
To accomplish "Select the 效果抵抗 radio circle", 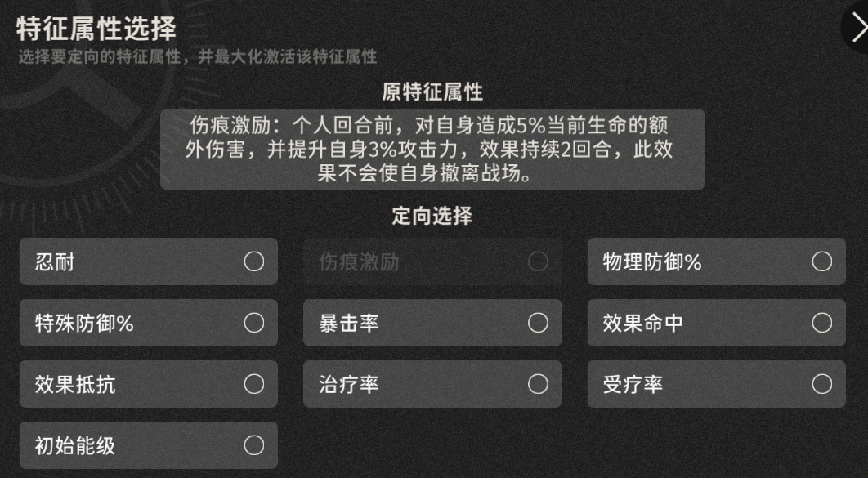I will pos(254,384).
